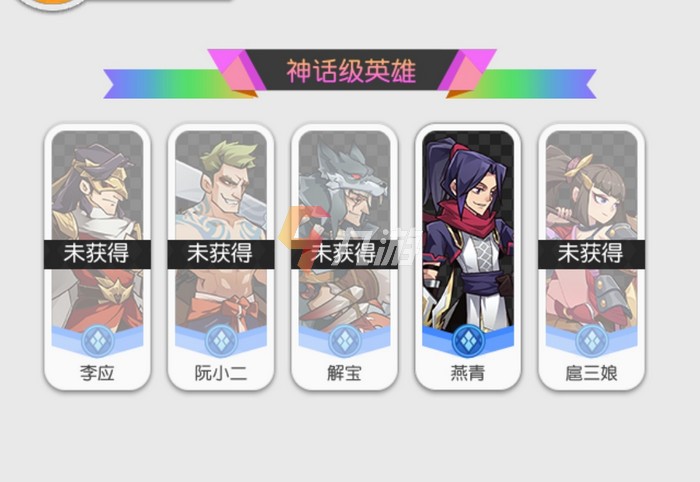This screenshot has width=700, height=482.
Task: Click the 李应 name text
Action: point(97,373)
